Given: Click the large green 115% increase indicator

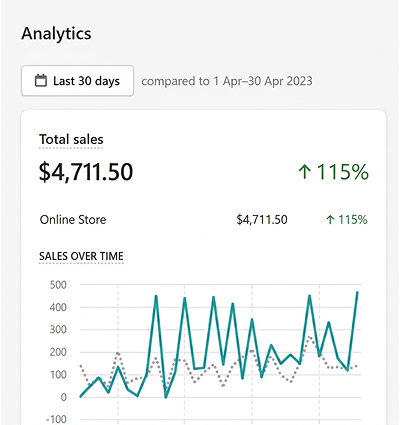Looking at the screenshot, I should pos(333,172).
